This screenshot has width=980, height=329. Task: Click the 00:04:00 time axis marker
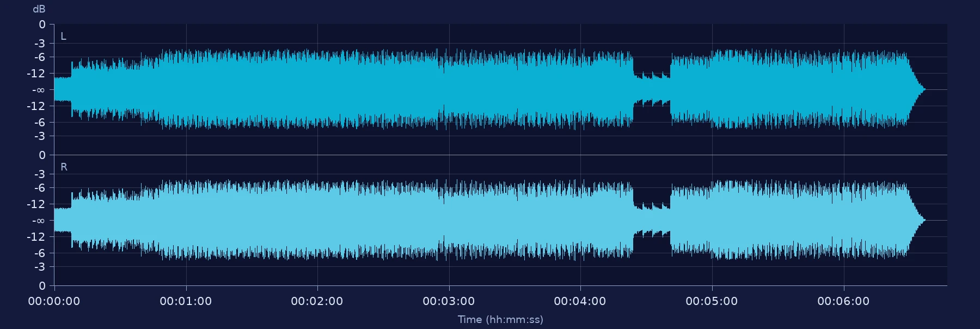[580, 301]
